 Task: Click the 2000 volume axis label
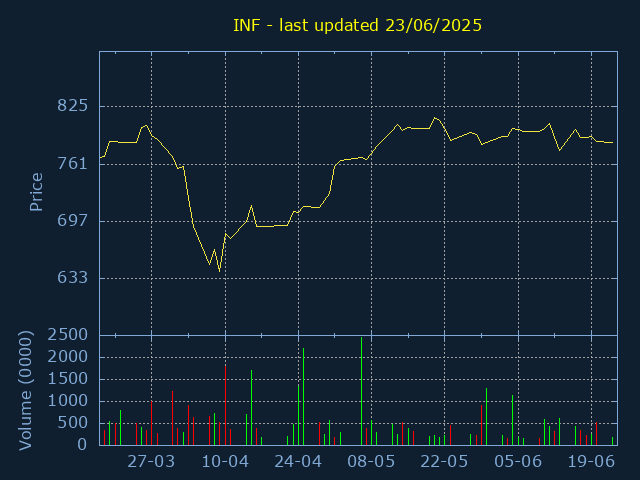tap(68, 357)
